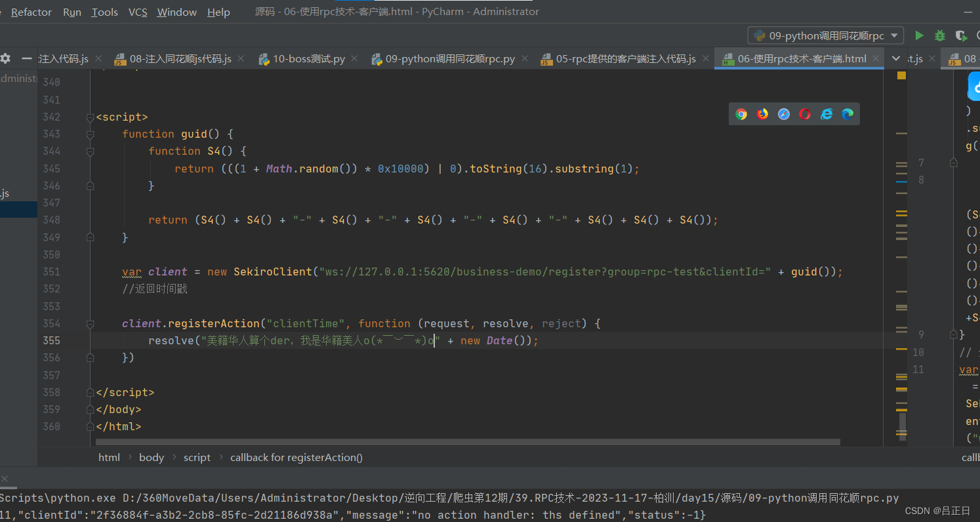Image resolution: width=980 pixels, height=522 pixels.
Task: Click the callback for registerAction() breadcrumb
Action: 296,457
